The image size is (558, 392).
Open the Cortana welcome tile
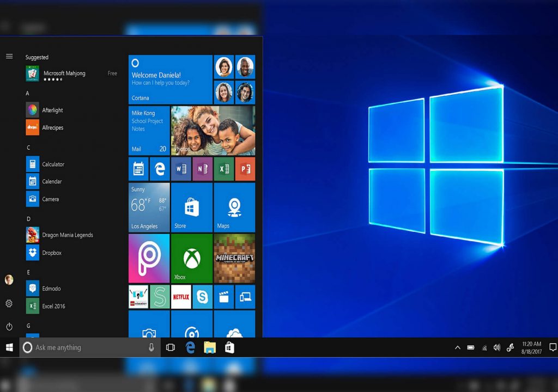click(x=170, y=79)
